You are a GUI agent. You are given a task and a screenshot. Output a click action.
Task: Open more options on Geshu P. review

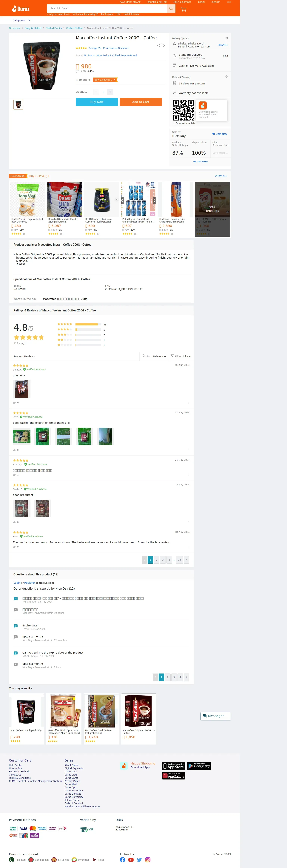point(188,522)
